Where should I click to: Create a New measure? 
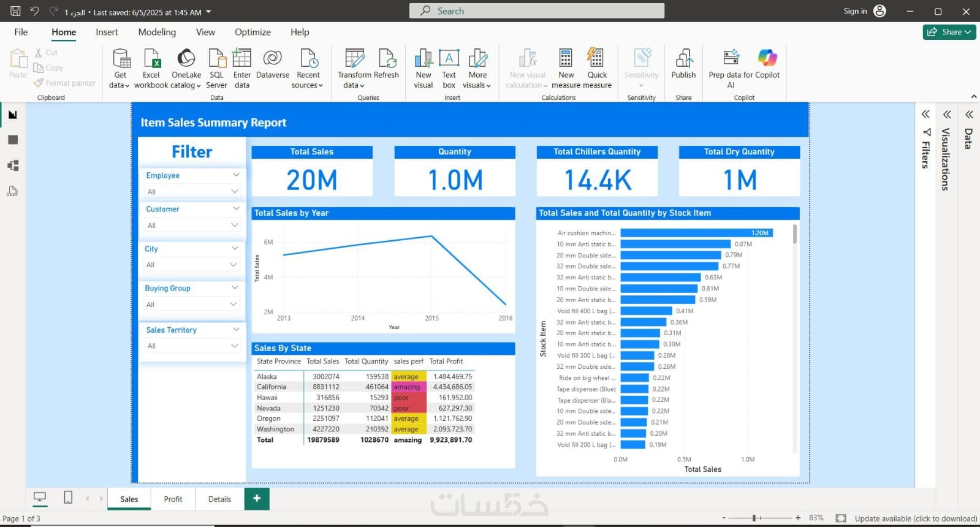[x=566, y=68]
